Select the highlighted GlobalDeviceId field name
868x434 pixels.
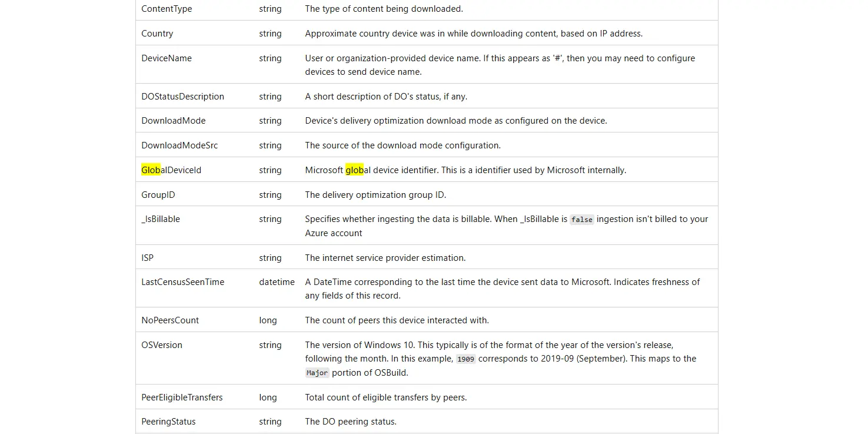pyautogui.click(x=171, y=170)
